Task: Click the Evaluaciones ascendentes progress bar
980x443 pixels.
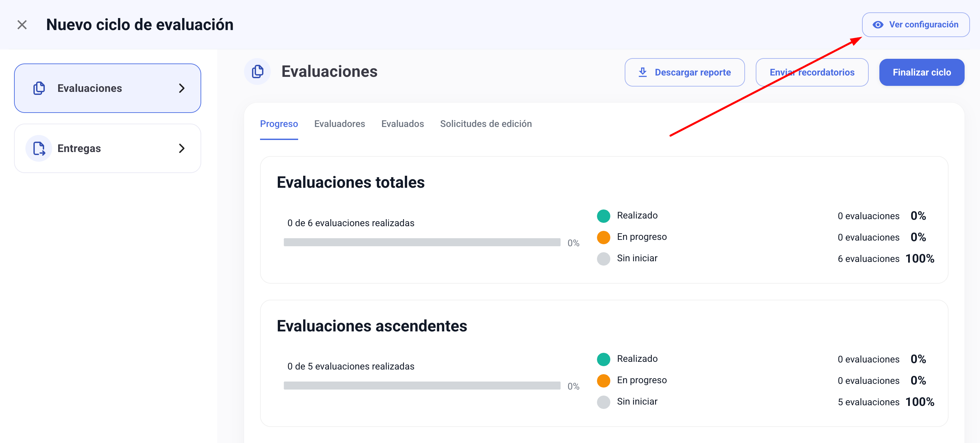Action: (421, 386)
